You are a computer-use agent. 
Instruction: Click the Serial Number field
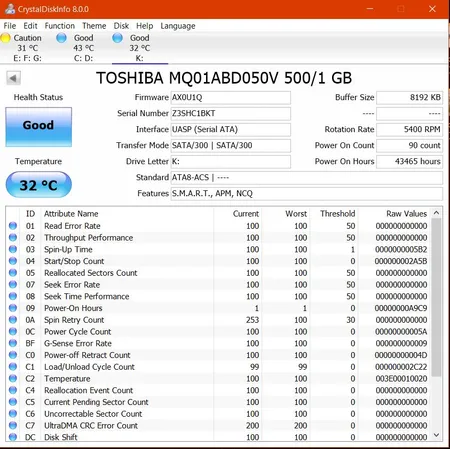[x=231, y=114]
